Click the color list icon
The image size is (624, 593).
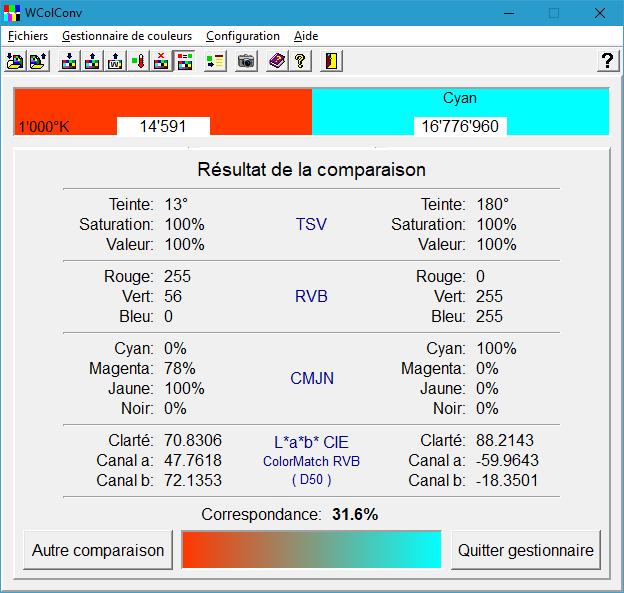(x=214, y=61)
